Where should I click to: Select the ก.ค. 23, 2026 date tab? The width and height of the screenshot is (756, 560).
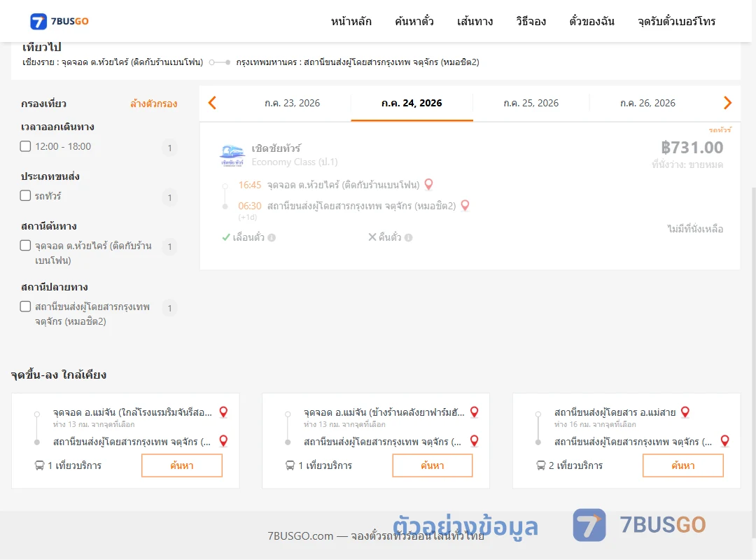(292, 103)
